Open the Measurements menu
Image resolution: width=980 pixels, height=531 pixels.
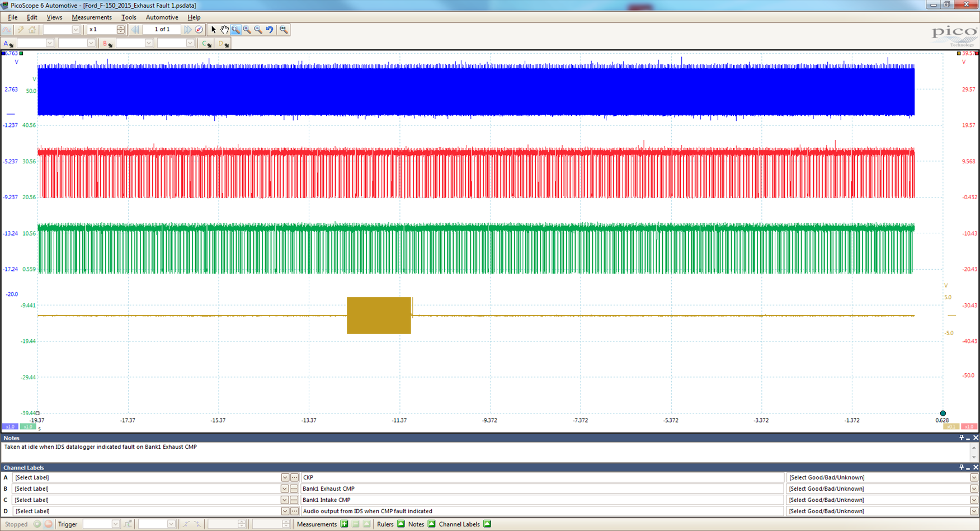(x=91, y=17)
